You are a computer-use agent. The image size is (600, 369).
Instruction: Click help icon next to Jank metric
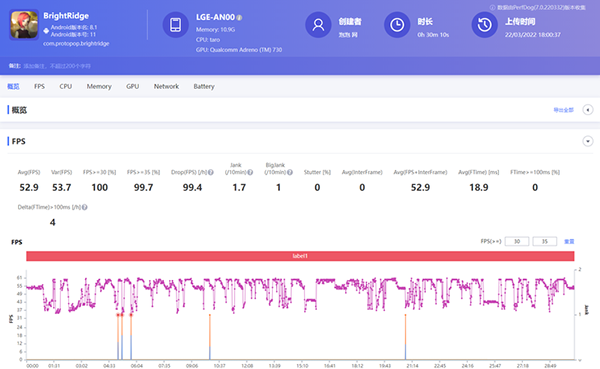250,172
